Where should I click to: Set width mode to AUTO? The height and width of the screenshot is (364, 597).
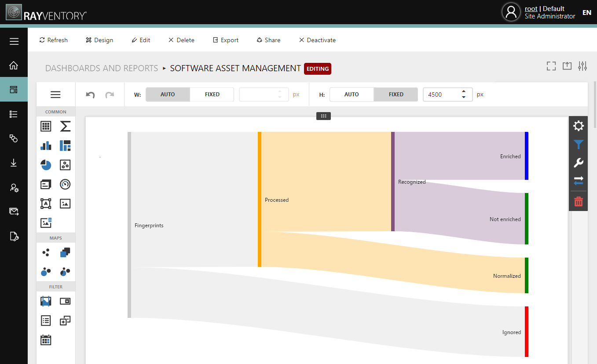pos(168,95)
